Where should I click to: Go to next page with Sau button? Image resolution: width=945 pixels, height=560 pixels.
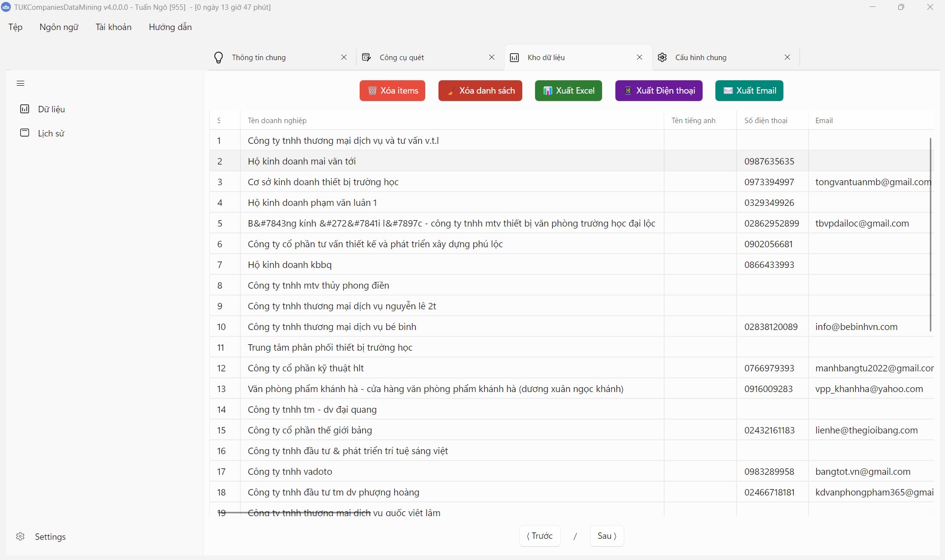(x=607, y=536)
